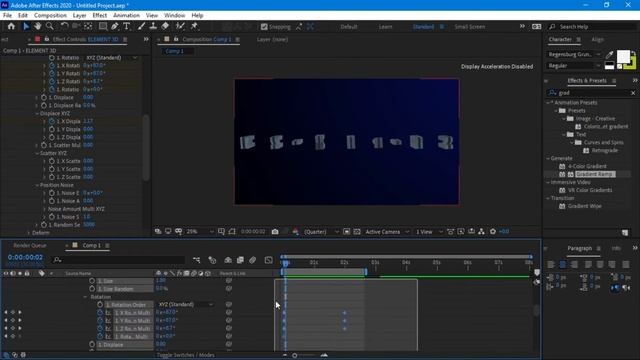This screenshot has height=360, width=640.
Task: Switch to the Learn workspace
Action: (x=385, y=27)
